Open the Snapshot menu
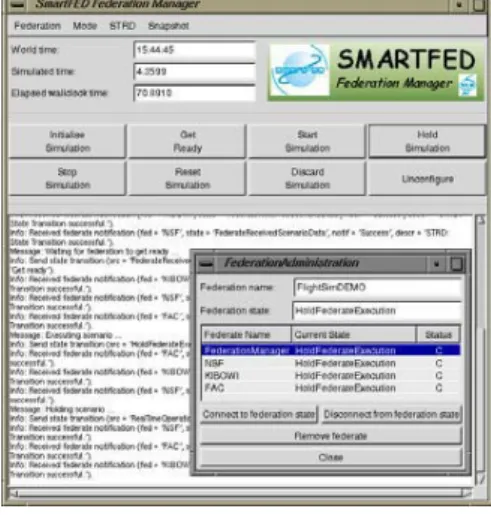Screen dimensions: 491x515 click(168, 26)
